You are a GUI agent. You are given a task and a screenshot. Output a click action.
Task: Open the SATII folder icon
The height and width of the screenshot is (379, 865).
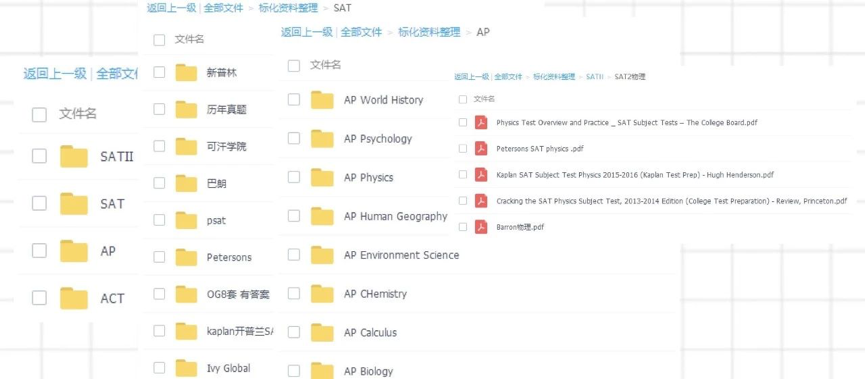pos(74,156)
